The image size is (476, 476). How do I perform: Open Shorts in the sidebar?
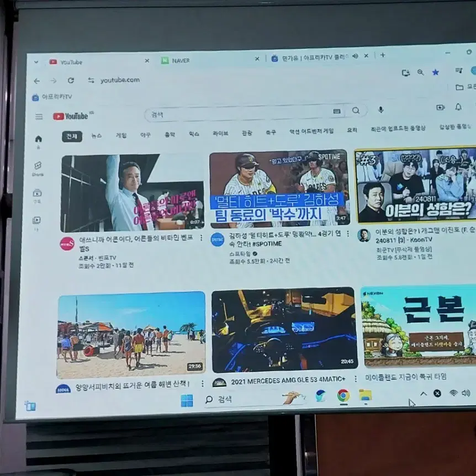tap(38, 169)
